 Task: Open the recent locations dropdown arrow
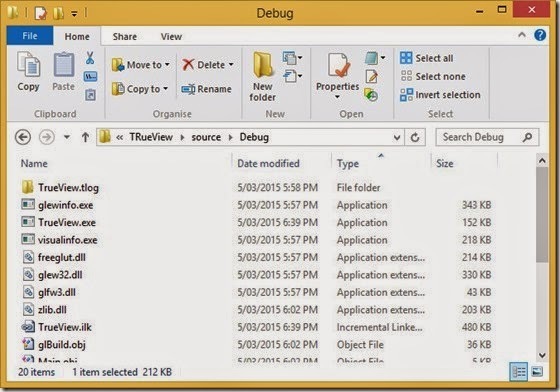[67, 137]
